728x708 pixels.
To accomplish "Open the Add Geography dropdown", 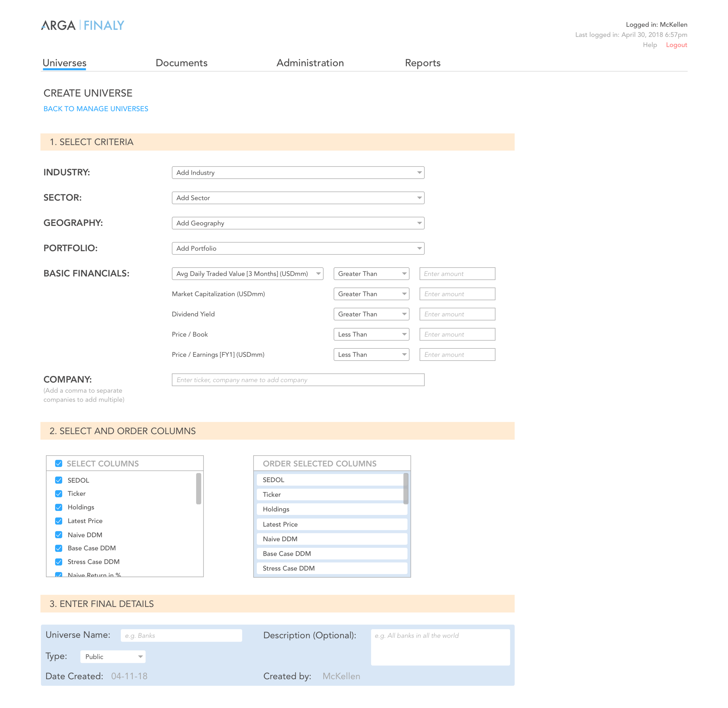I will click(298, 223).
